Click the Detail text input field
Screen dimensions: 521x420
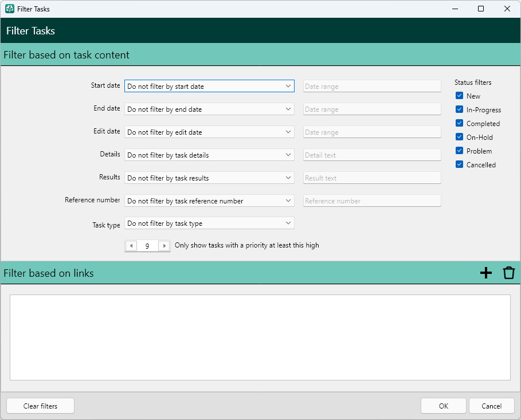(x=372, y=155)
